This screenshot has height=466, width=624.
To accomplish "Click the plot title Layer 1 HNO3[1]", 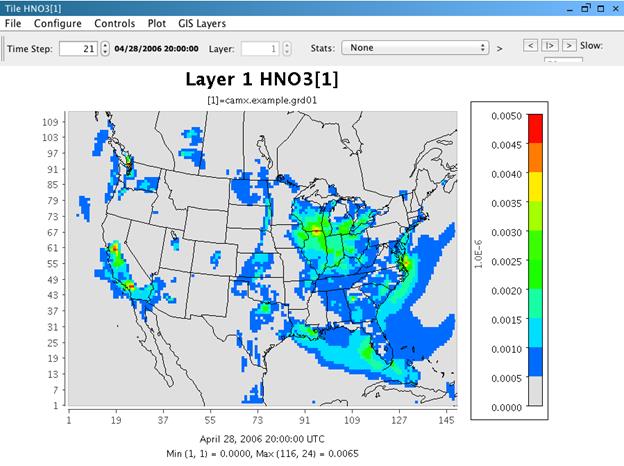I will (x=262, y=79).
